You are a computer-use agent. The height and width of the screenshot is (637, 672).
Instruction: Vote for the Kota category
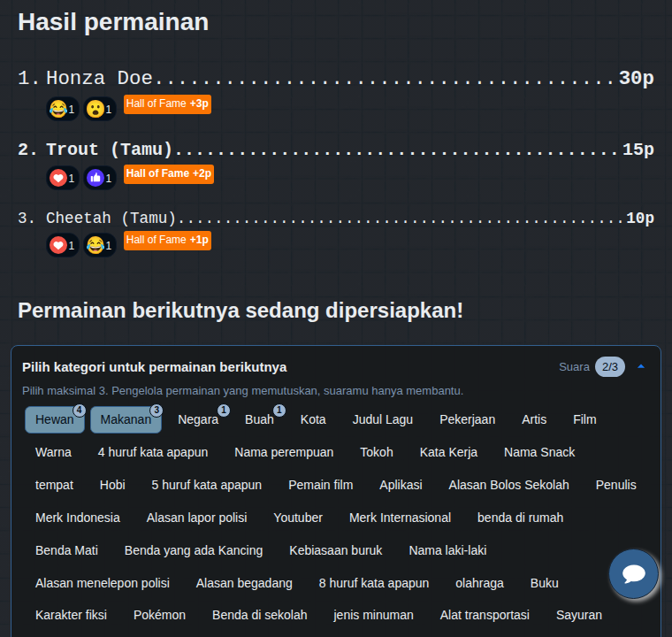pyautogui.click(x=313, y=419)
